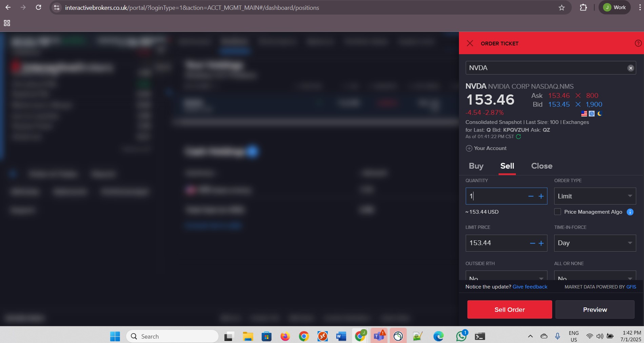644x343 pixels.
Task: Open the Wi-Fi network tray icon
Action: [589, 336]
